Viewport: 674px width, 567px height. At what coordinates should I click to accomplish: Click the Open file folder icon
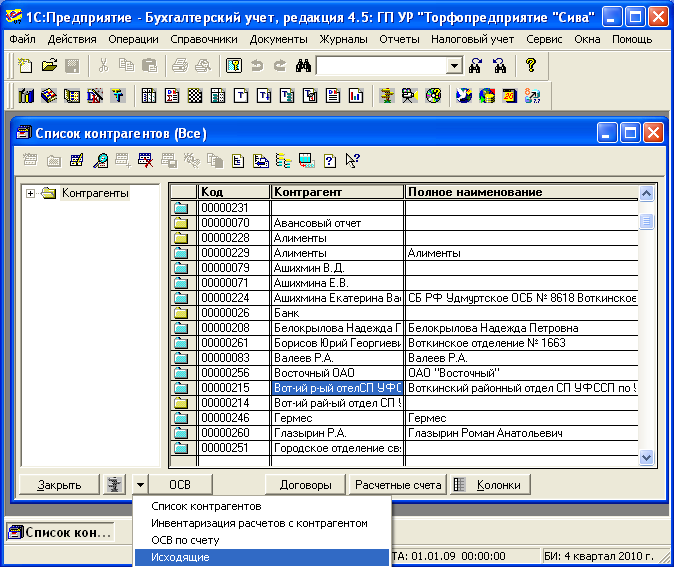point(49,66)
